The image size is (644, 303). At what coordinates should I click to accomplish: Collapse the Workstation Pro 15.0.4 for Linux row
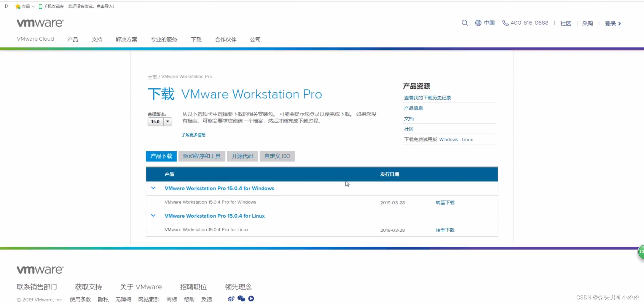click(x=153, y=216)
